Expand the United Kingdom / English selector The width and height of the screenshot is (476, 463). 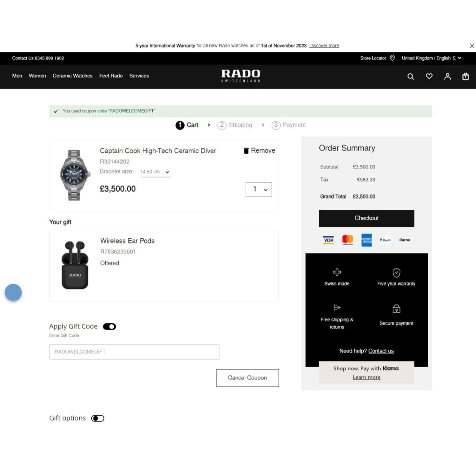click(431, 58)
